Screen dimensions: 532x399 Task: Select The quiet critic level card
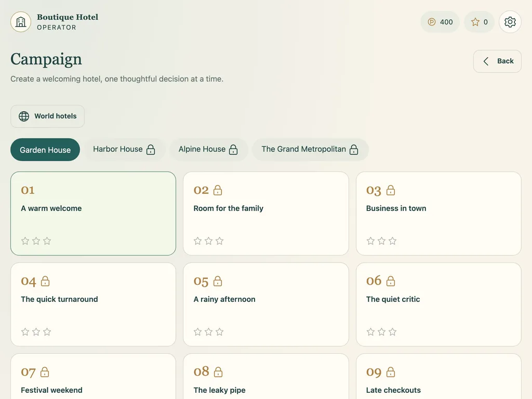point(438,304)
